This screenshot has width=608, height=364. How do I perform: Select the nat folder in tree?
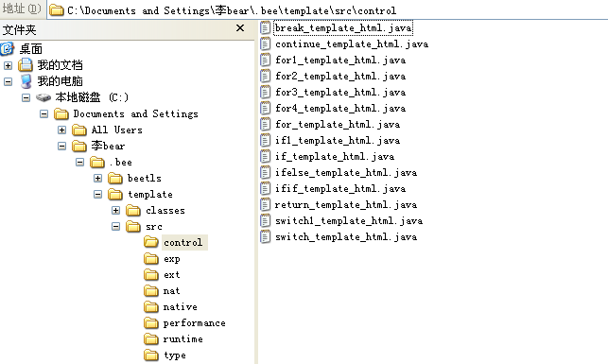pyautogui.click(x=171, y=291)
